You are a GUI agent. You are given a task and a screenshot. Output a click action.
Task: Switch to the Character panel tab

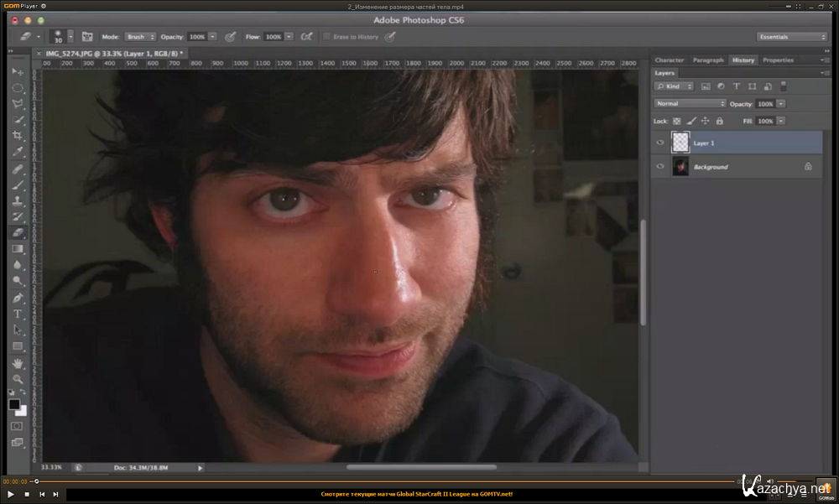[x=670, y=60]
